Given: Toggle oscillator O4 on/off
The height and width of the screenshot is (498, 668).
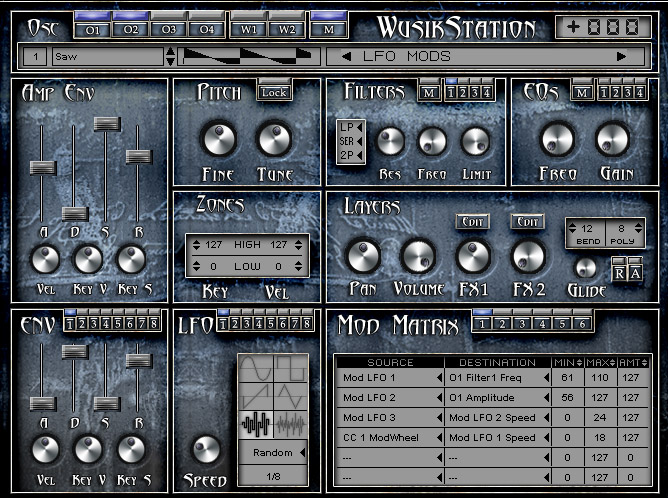Looking at the screenshot, I should point(207,25).
